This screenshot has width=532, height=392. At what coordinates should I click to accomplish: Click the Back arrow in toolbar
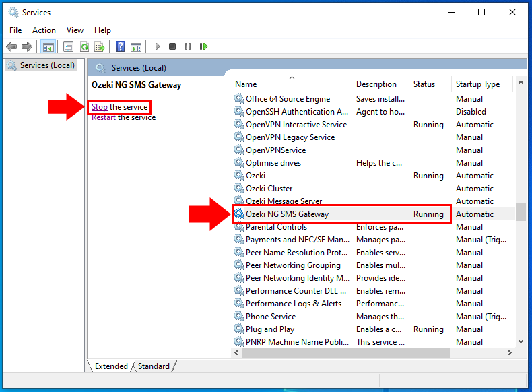11,46
